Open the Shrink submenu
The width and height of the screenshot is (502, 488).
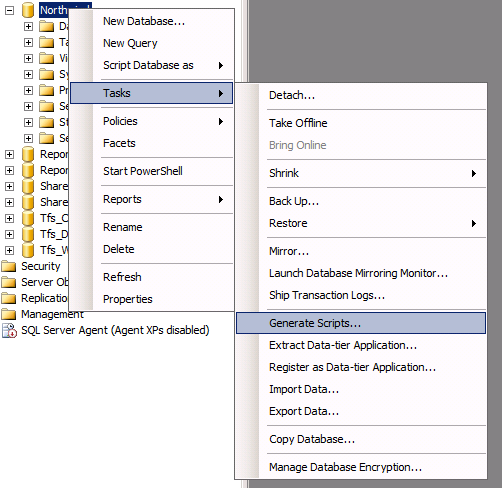(361, 173)
